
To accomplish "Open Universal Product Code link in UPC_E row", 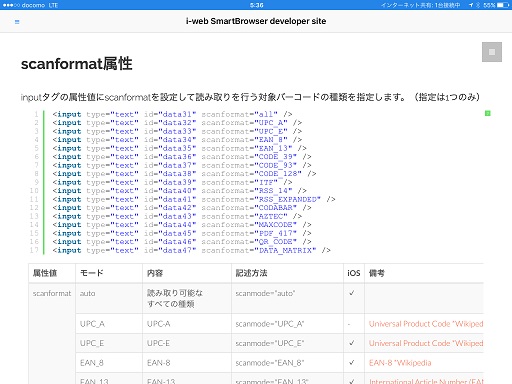I will [426, 343].
